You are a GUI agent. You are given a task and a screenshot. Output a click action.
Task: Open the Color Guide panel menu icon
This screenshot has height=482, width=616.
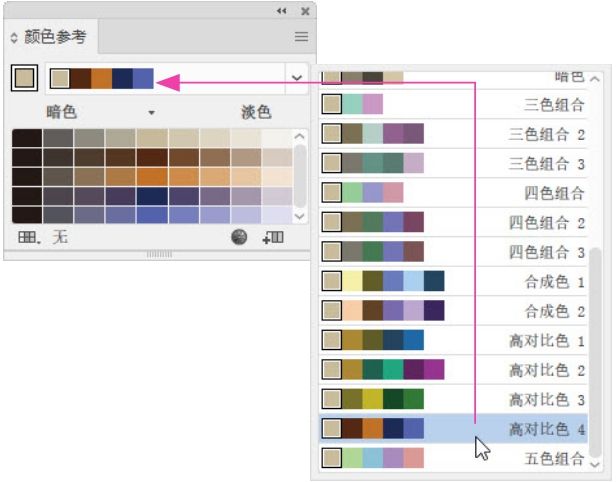coord(301,37)
